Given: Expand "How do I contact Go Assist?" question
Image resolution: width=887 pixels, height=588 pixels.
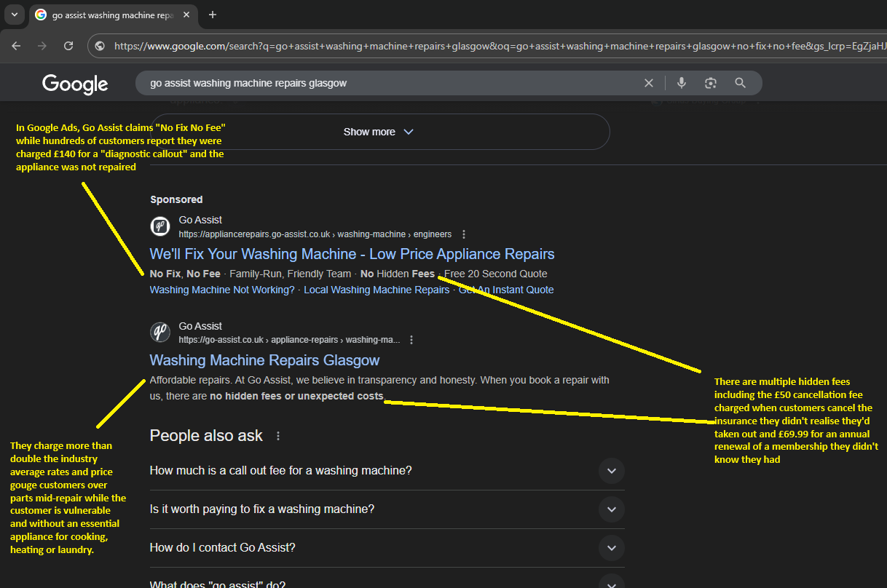Looking at the screenshot, I should [611, 548].
